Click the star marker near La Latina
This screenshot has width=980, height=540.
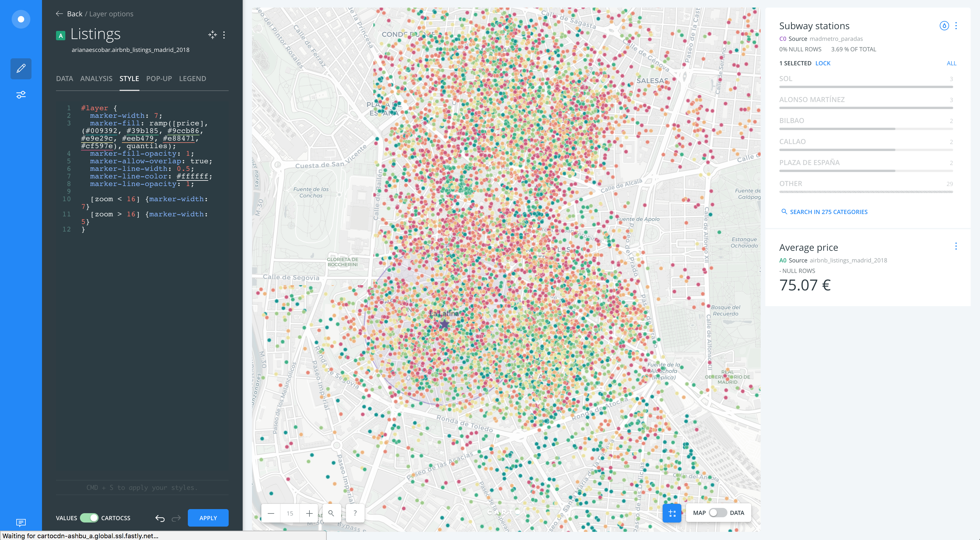click(x=444, y=324)
